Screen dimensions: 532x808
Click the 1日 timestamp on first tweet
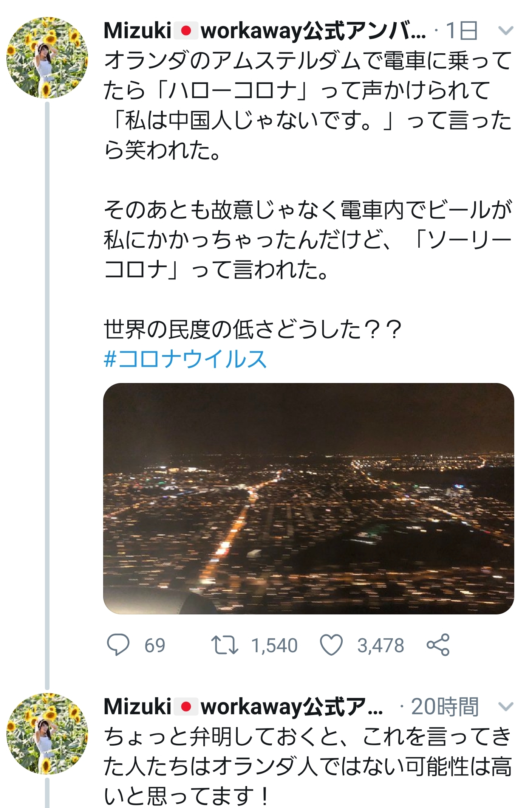tap(461, 31)
